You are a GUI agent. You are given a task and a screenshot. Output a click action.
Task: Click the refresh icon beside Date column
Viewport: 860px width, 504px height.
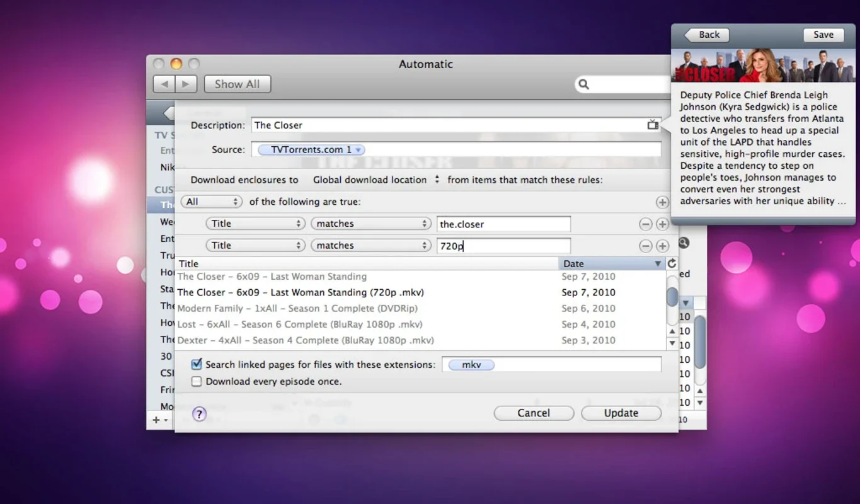pos(672,263)
